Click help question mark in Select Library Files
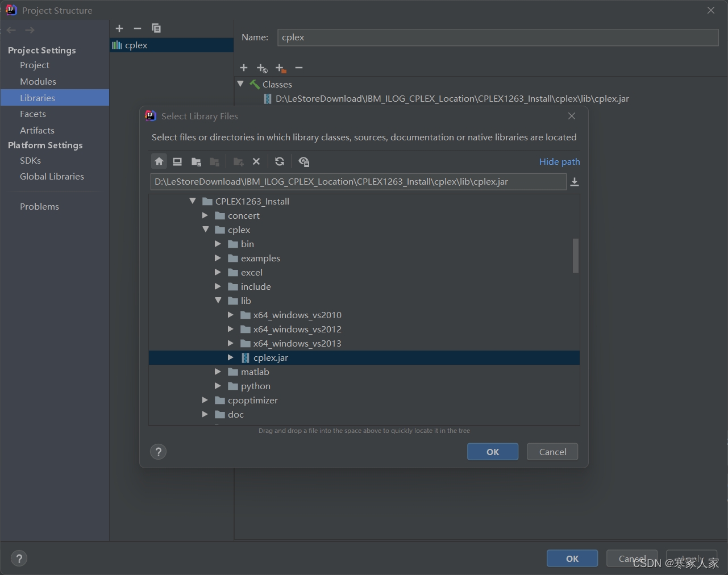Screen dimensions: 728x575 pos(159,452)
